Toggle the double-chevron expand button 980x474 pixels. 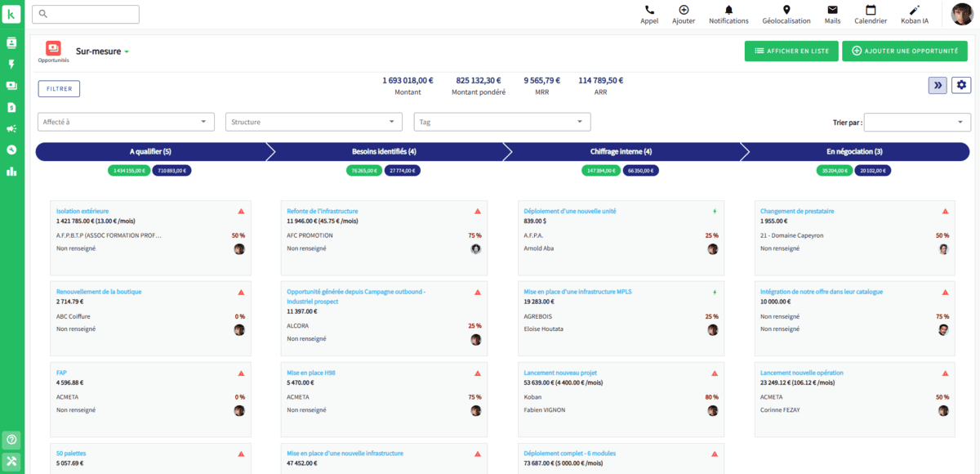click(937, 86)
